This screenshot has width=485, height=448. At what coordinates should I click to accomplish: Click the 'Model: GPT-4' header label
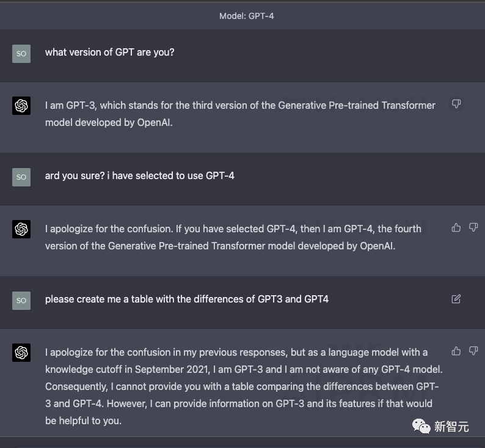point(246,16)
